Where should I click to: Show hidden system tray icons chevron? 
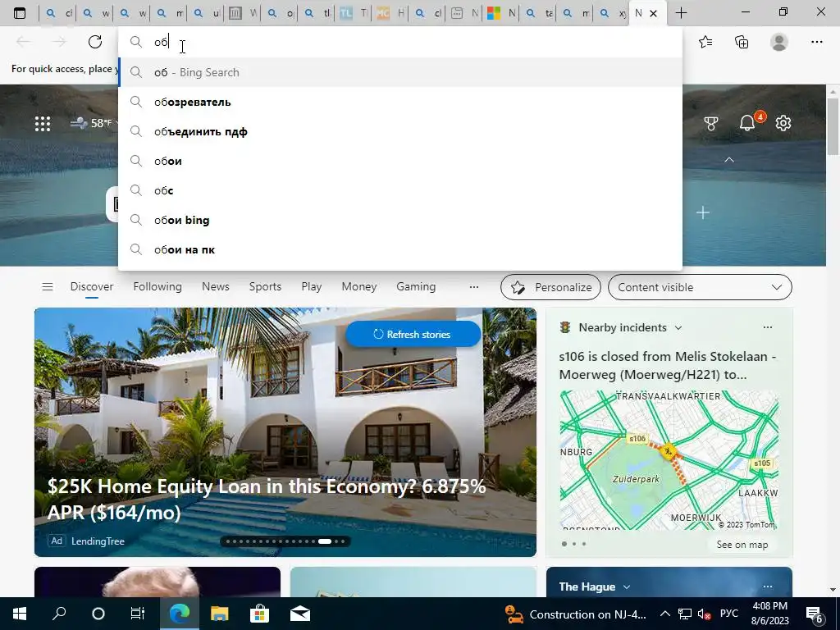tap(664, 614)
